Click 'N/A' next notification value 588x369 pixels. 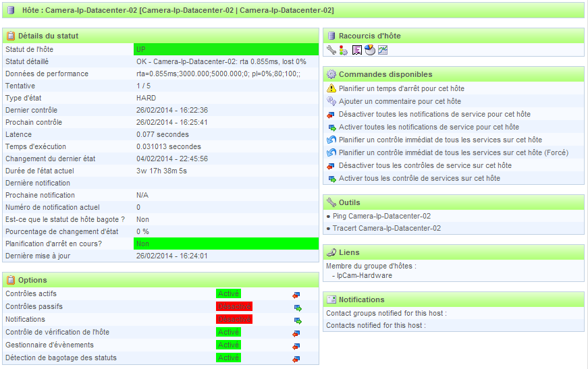[142, 195]
